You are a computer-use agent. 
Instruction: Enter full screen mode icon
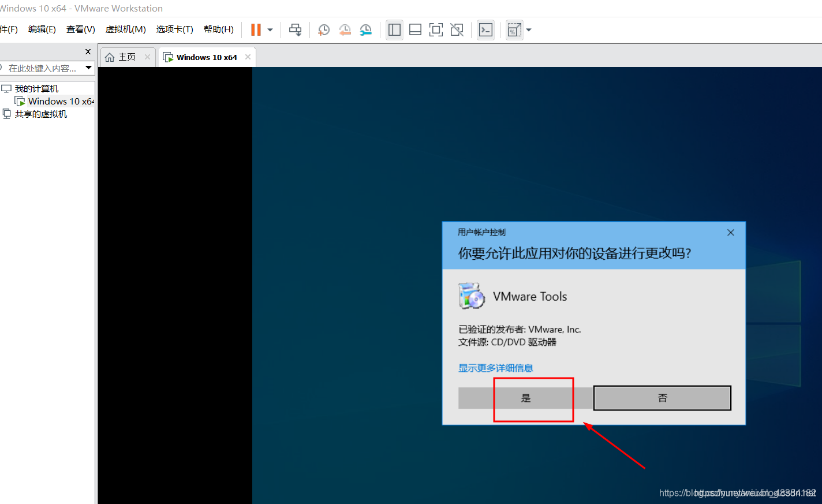click(436, 30)
